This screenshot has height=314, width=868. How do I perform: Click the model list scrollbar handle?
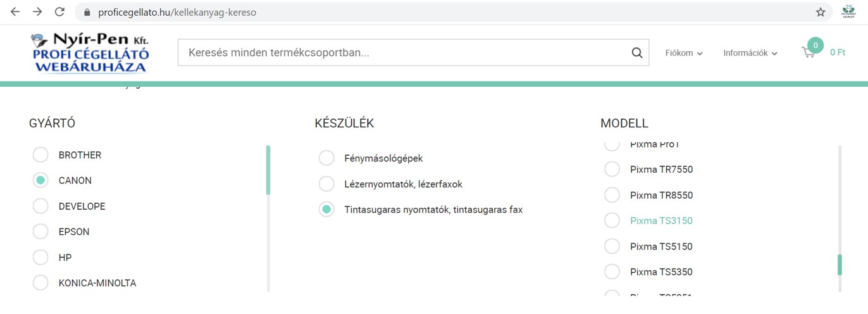click(840, 265)
